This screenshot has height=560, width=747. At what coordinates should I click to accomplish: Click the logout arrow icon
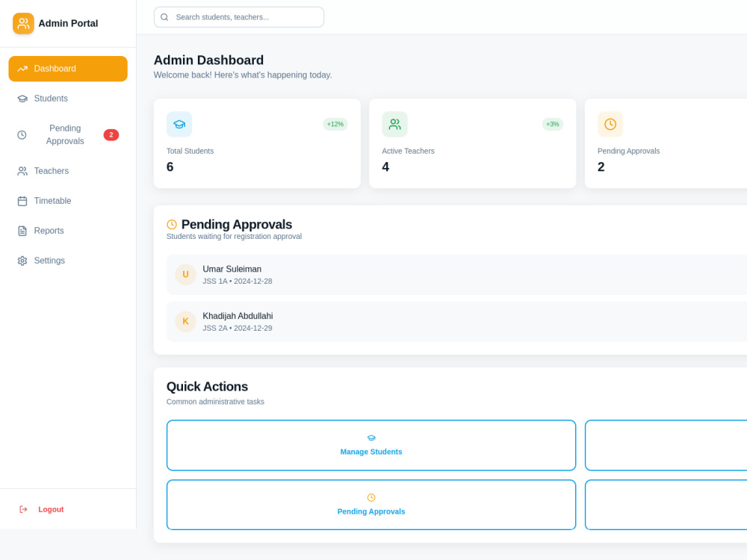point(23,509)
